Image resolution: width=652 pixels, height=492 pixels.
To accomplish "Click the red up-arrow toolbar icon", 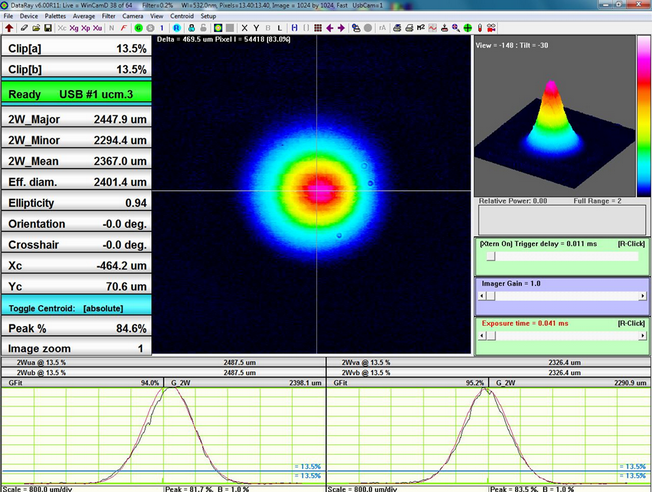I will pos(9,28).
